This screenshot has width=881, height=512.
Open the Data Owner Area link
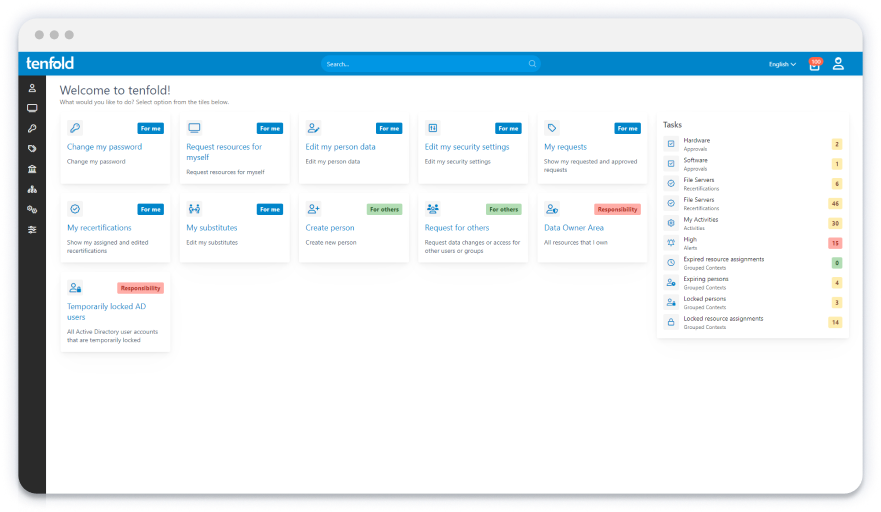click(x=574, y=228)
